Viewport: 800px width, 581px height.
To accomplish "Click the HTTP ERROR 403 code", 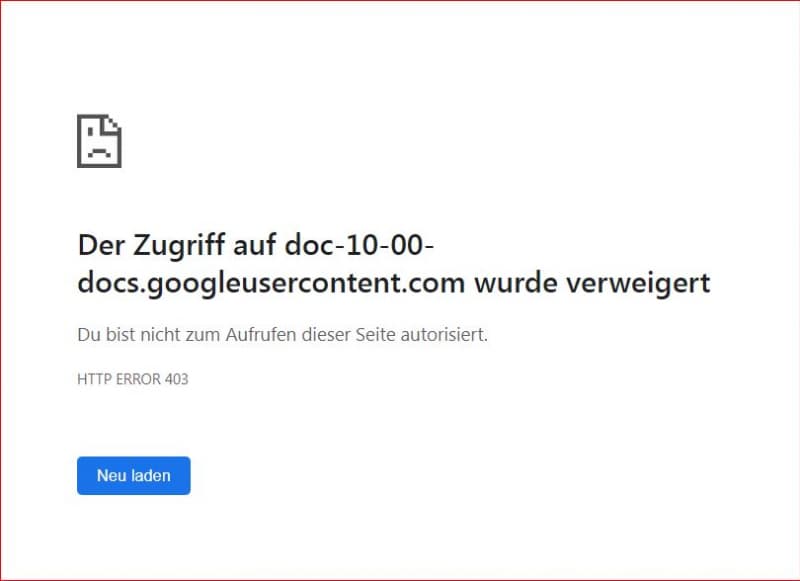I will [x=133, y=379].
